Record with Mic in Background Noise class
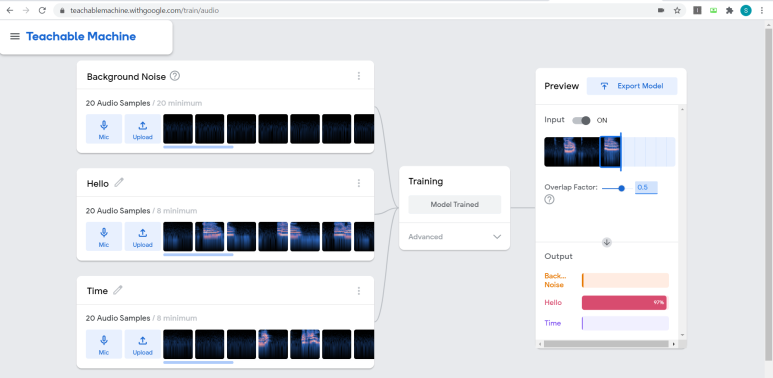This screenshot has width=773, height=378. tap(104, 129)
